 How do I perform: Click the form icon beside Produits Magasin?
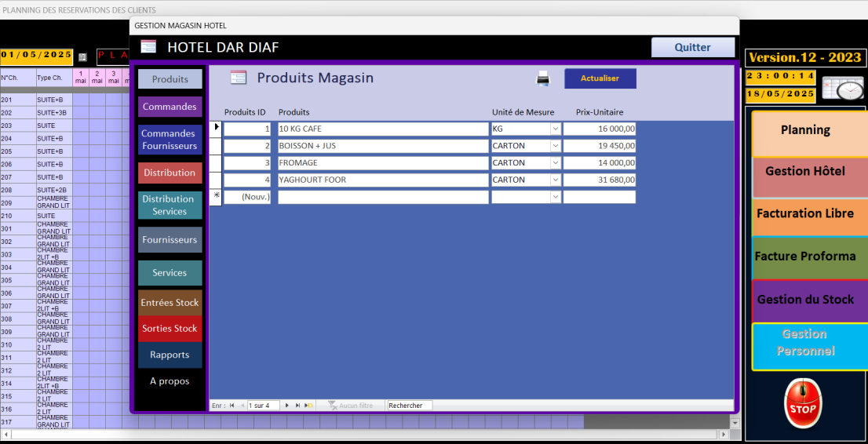[x=239, y=78]
